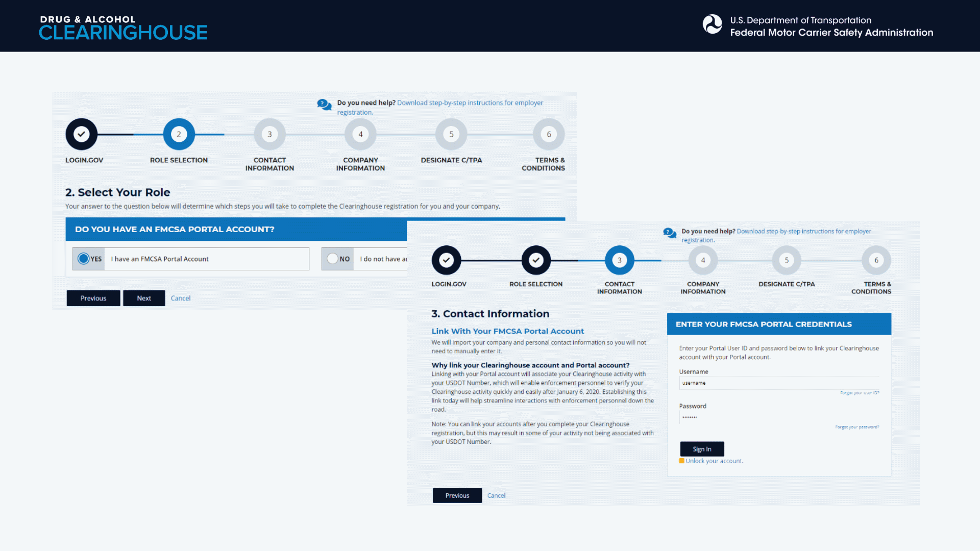980x551 pixels.
Task: Click step 4 Company Information in Role Selection panel
Action: tap(360, 134)
